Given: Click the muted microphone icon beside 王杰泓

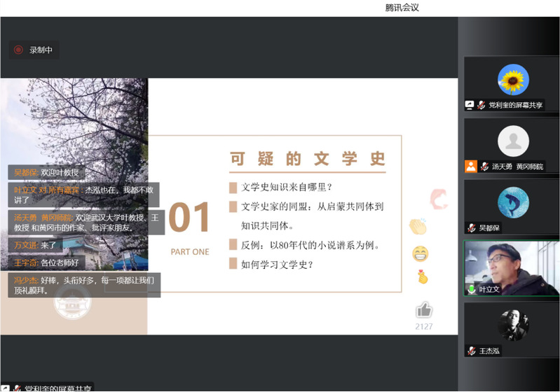Looking at the screenshot, I should [472, 351].
